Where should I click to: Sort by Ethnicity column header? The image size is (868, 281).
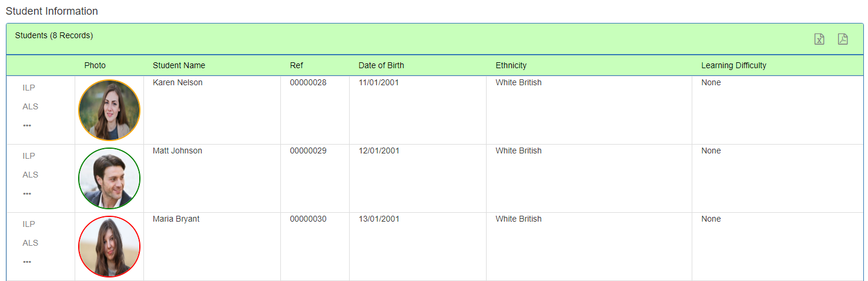click(511, 65)
